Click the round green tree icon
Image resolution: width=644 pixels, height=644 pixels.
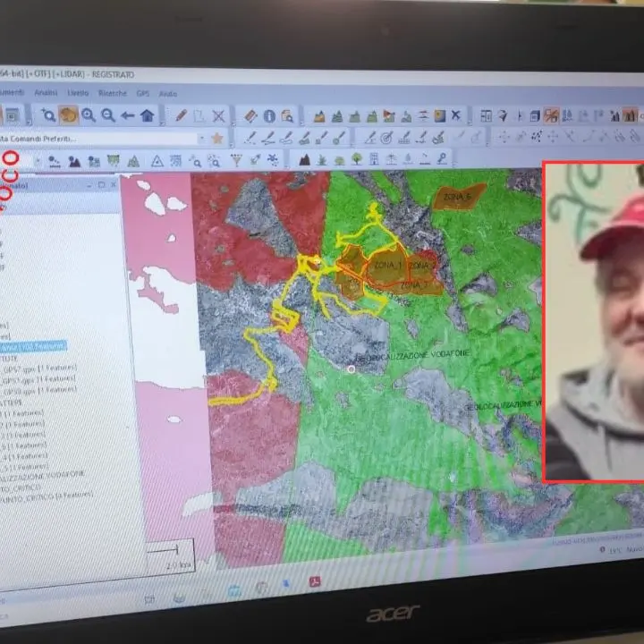pyautogui.click(x=357, y=158)
